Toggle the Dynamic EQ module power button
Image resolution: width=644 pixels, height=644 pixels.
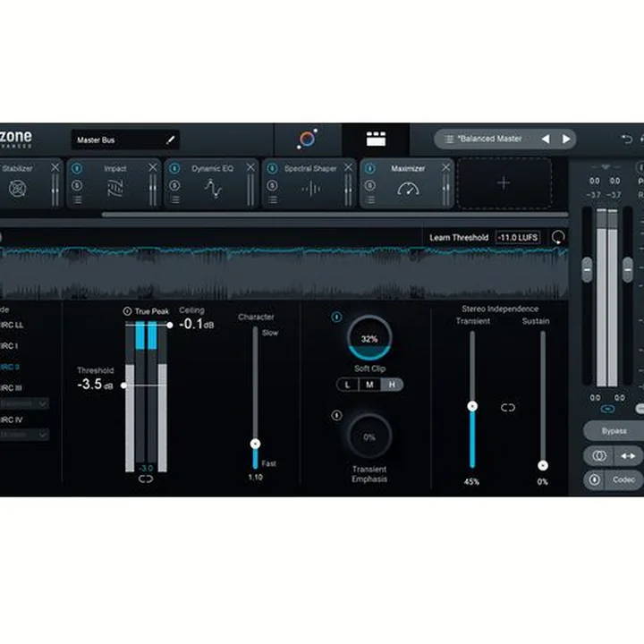[x=174, y=168]
